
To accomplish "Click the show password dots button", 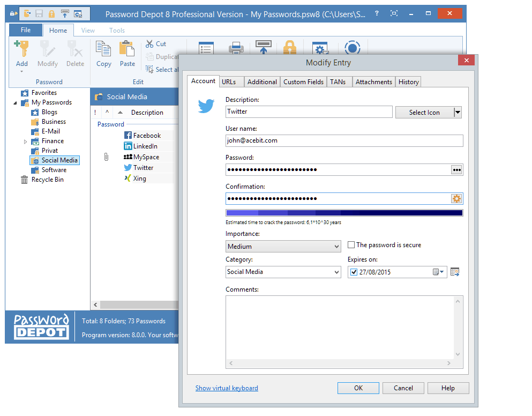I will point(456,170).
